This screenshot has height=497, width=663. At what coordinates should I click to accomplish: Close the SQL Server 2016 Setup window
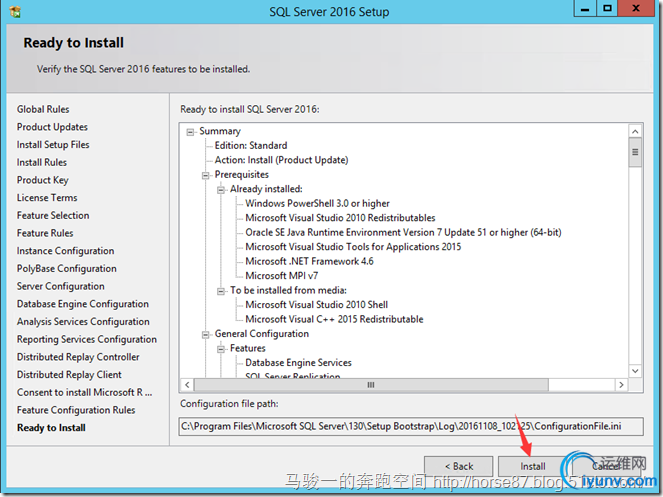[636, 8]
